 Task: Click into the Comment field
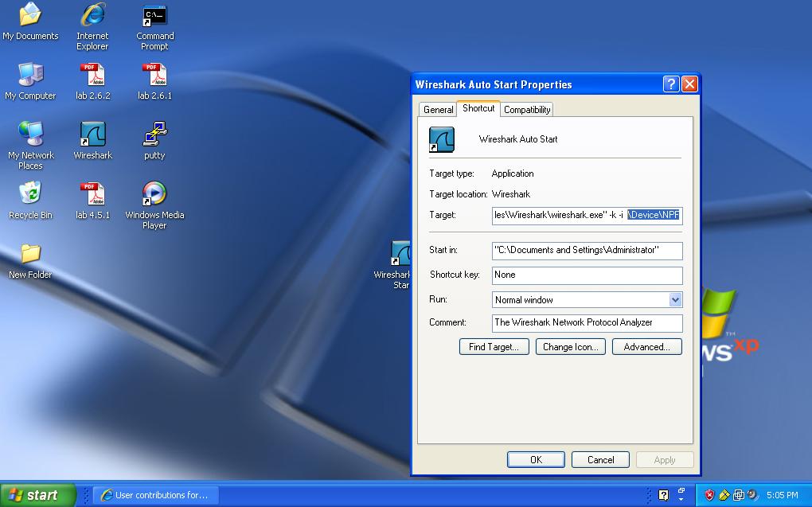point(588,323)
